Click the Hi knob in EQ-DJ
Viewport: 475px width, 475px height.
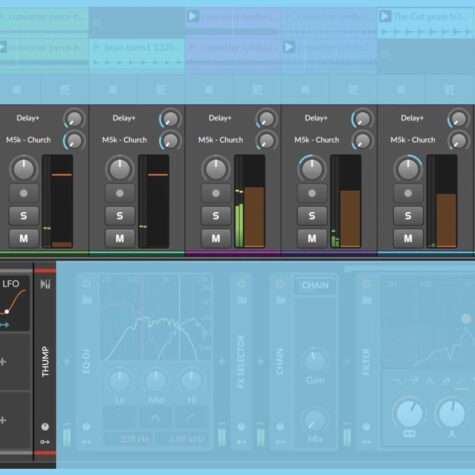pos(192,381)
